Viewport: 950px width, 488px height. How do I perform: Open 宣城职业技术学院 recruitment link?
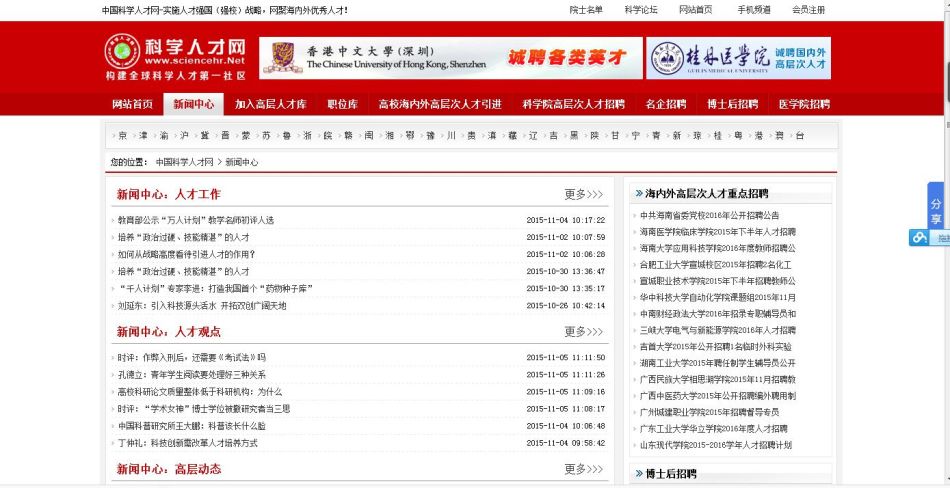point(718,281)
